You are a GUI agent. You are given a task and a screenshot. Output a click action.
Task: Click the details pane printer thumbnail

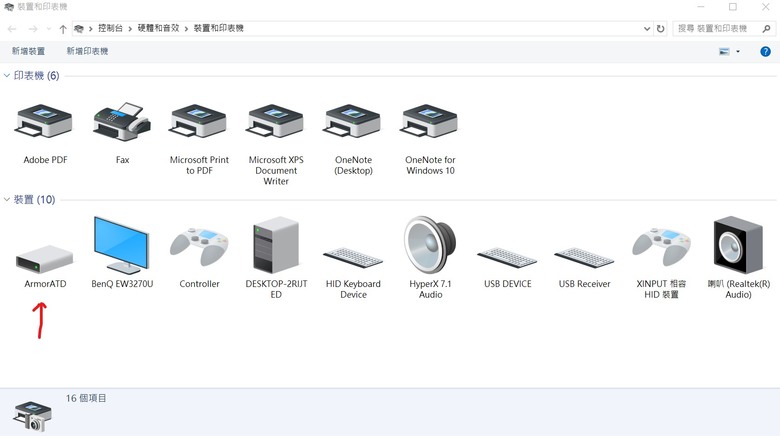(32, 416)
